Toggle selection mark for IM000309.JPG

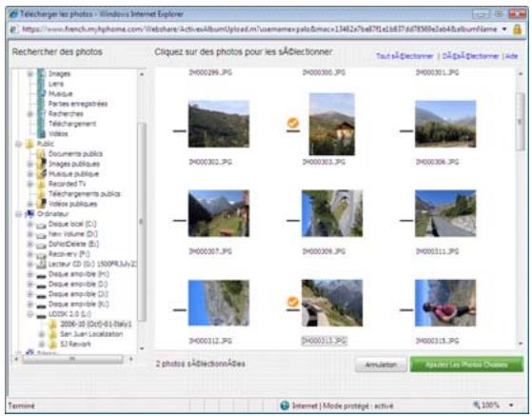click(x=293, y=220)
